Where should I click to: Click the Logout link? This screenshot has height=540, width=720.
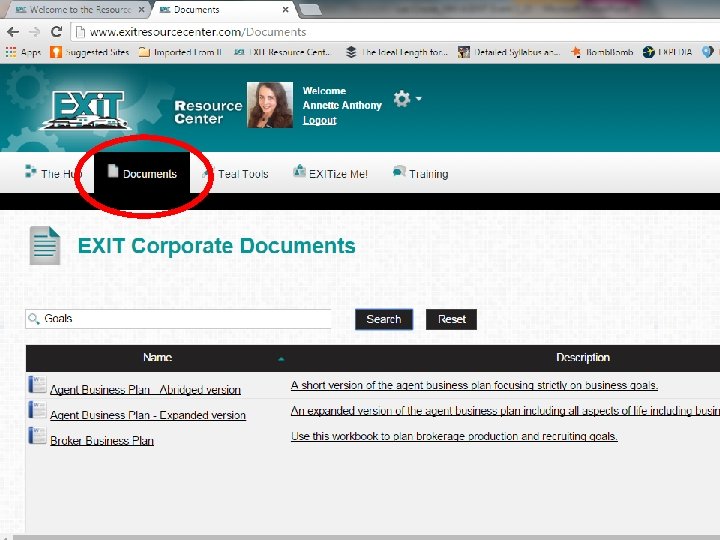click(320, 120)
